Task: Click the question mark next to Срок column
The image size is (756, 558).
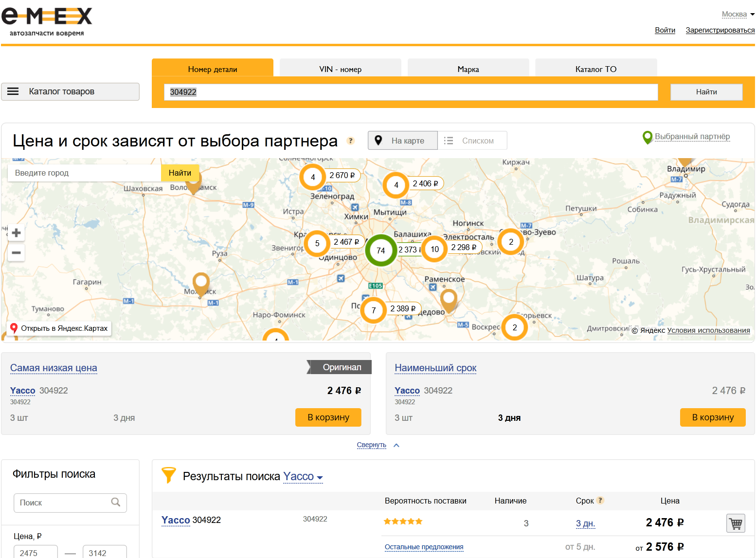Action: (x=600, y=500)
